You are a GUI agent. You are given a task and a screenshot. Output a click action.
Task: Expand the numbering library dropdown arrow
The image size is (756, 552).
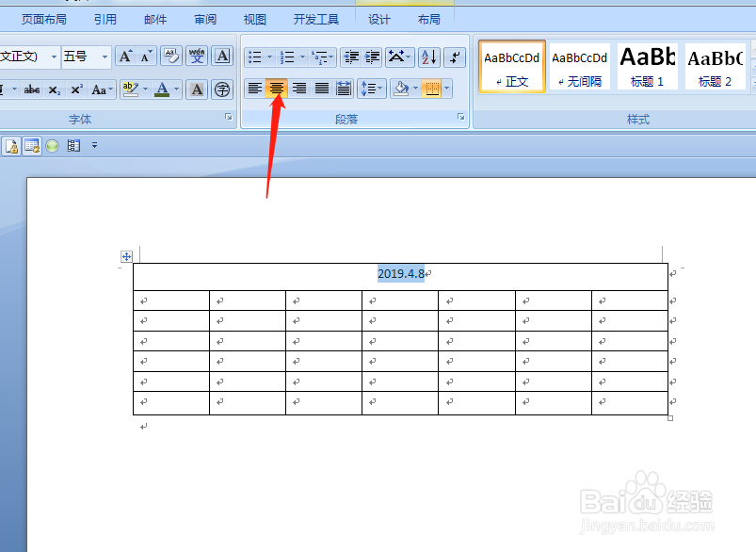302,57
